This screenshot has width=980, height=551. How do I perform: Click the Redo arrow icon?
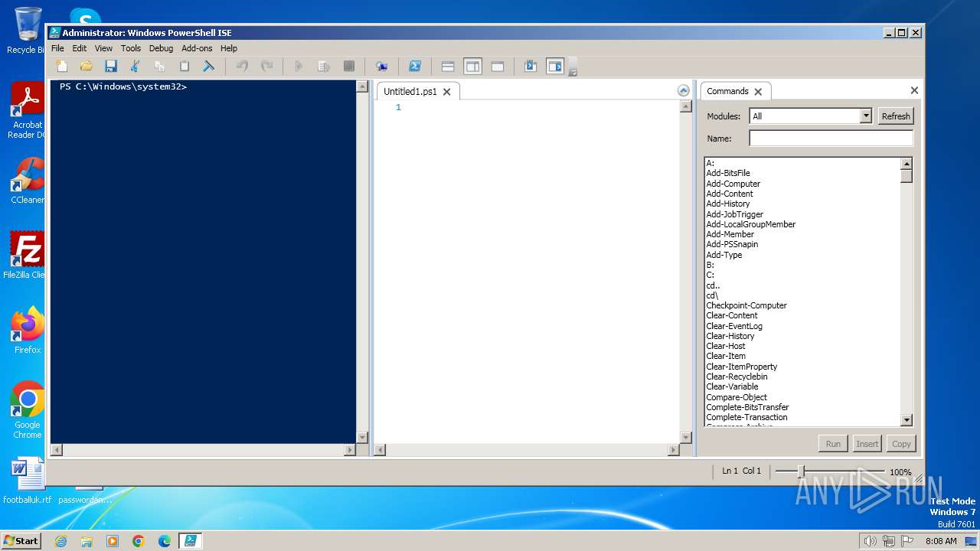(x=266, y=67)
